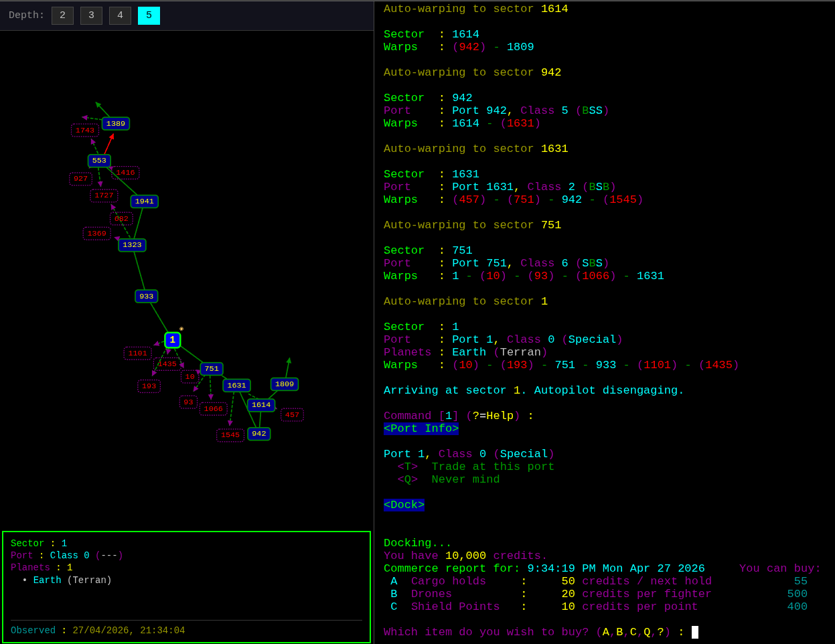Viewport: 835px width, 644px height.
Task: Click sector 927 node on map
Action: pyautogui.click(x=80, y=179)
